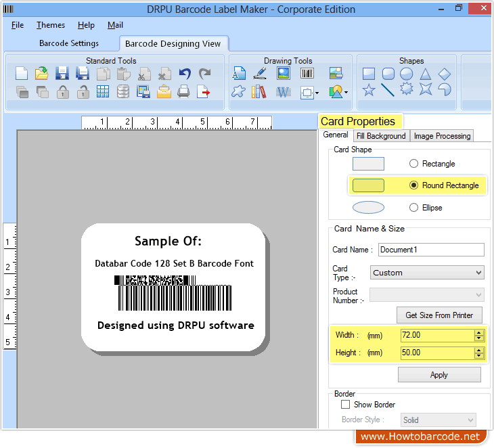494x448 pixels.
Task: Select the diamond shape tool
Action: pyautogui.click(x=445, y=74)
